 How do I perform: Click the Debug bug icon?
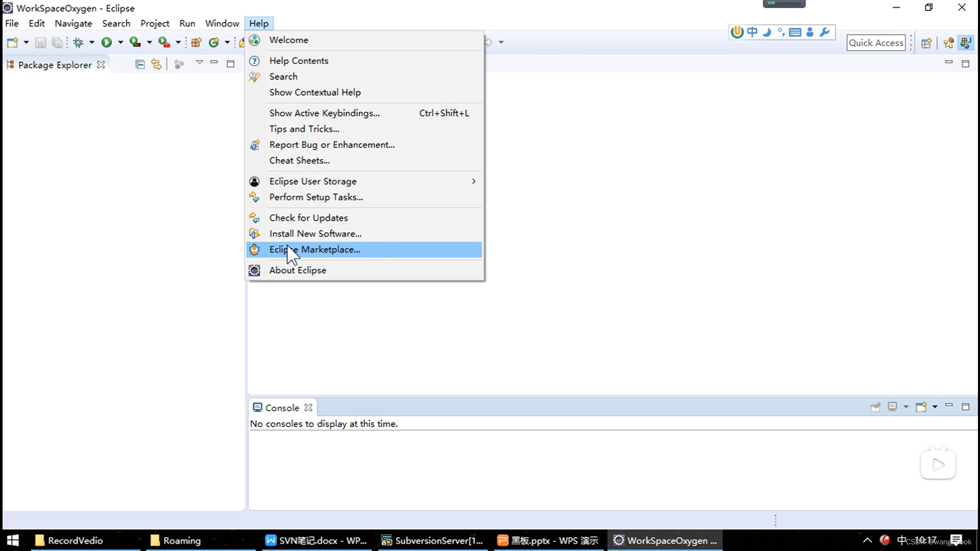tap(78, 42)
